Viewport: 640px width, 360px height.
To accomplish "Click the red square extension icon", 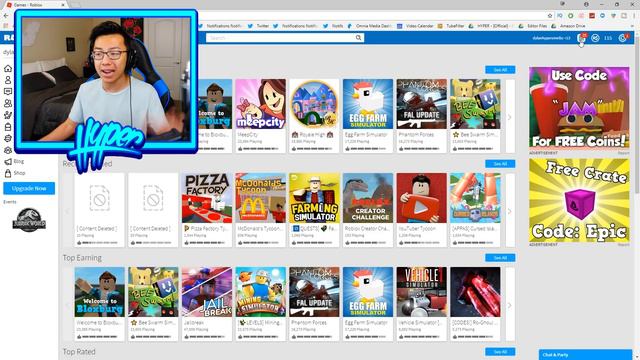I will [x=592, y=16].
